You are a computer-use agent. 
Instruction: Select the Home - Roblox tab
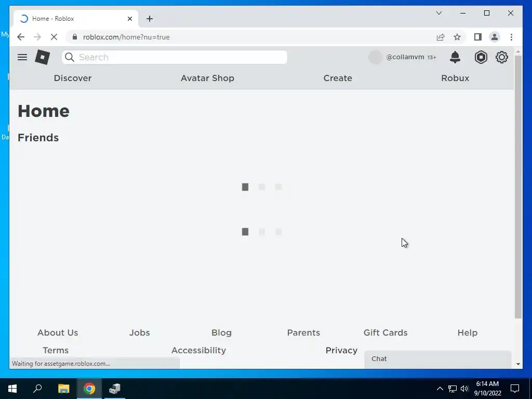point(75,19)
